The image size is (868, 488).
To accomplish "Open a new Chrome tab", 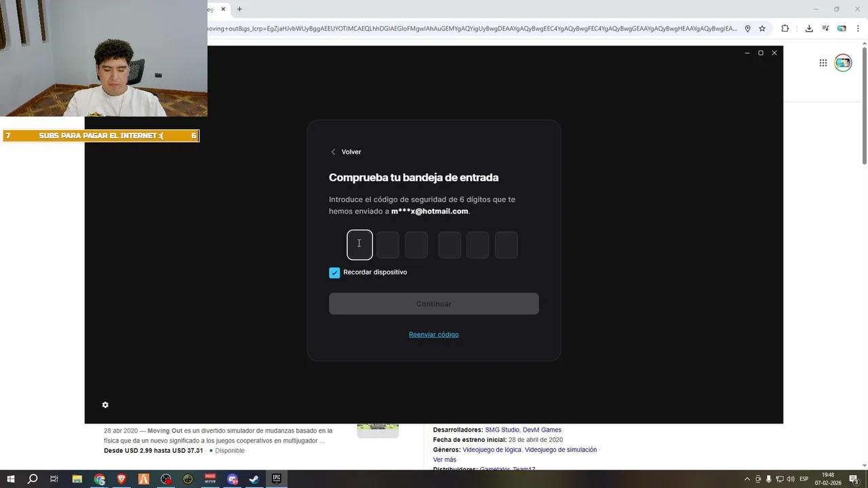I will (x=239, y=9).
